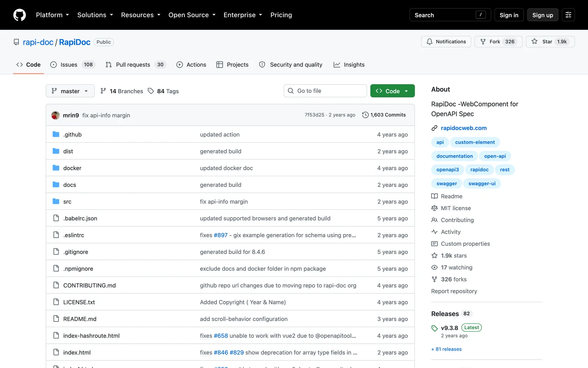588x368 pixels.
Task: View the 84 Tags link
Action: 163,91
